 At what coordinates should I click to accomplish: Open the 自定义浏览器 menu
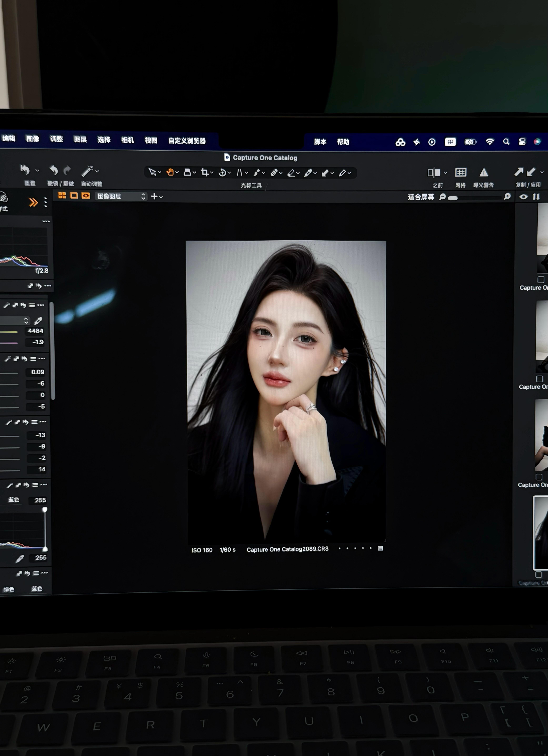click(x=187, y=141)
